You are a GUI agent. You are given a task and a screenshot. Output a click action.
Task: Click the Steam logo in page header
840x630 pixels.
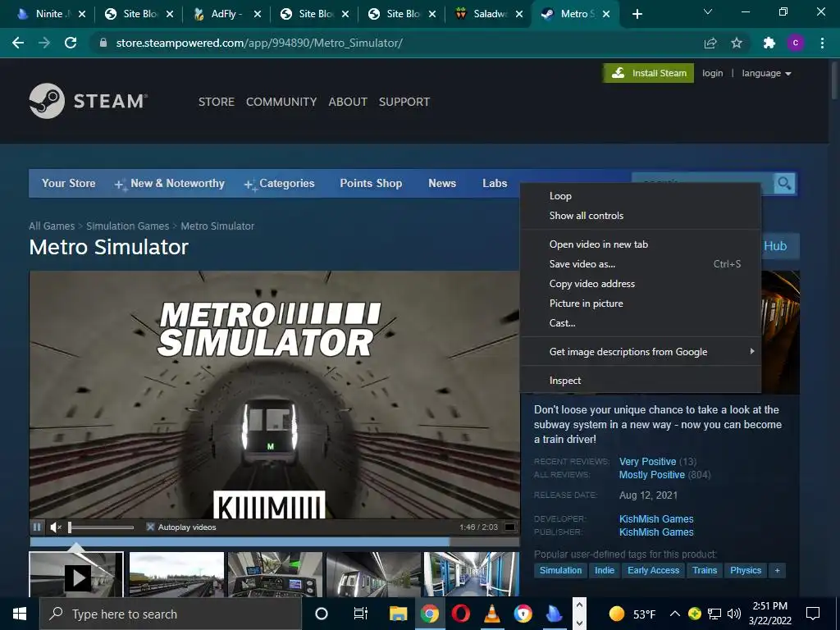coord(89,101)
